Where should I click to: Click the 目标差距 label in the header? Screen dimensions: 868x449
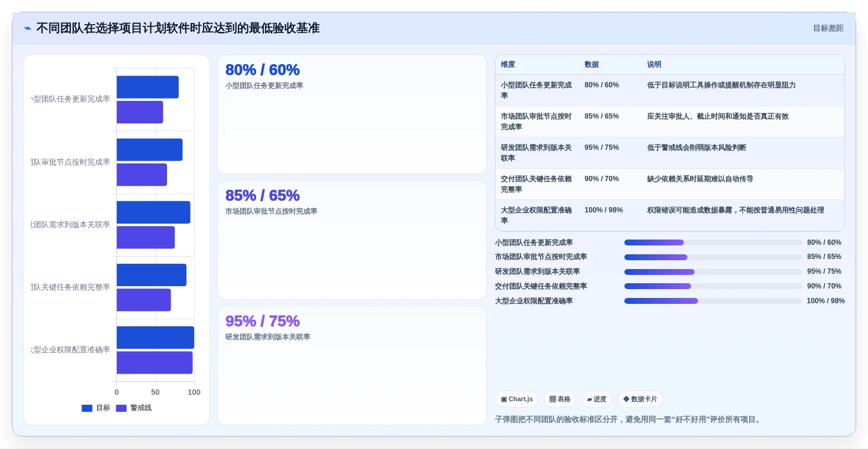coord(828,28)
